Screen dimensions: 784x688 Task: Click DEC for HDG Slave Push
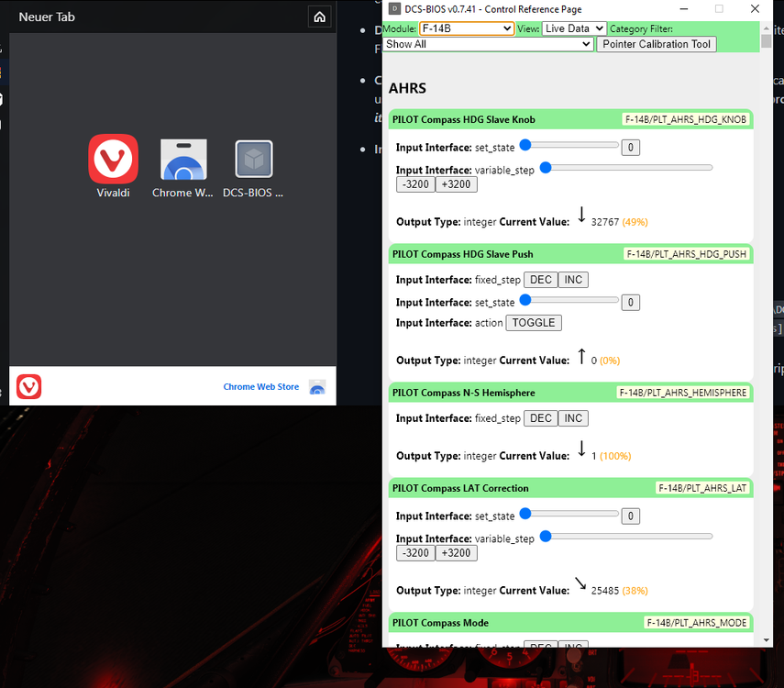(540, 280)
